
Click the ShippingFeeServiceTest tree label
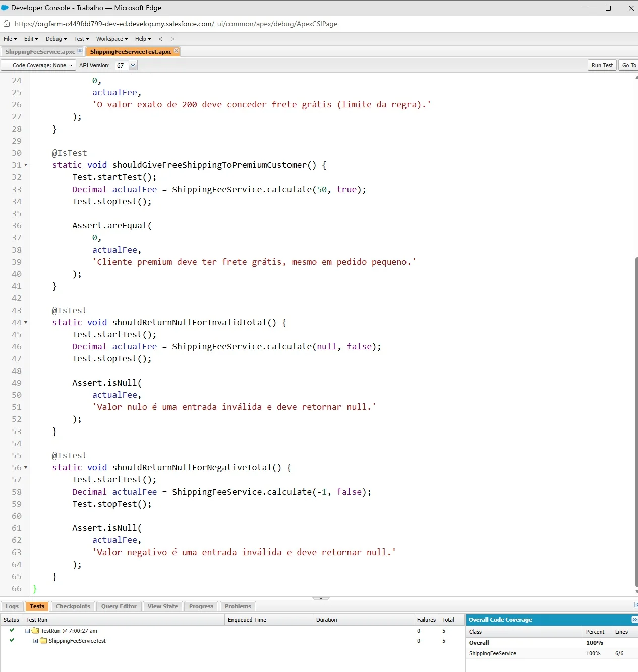pos(77,641)
